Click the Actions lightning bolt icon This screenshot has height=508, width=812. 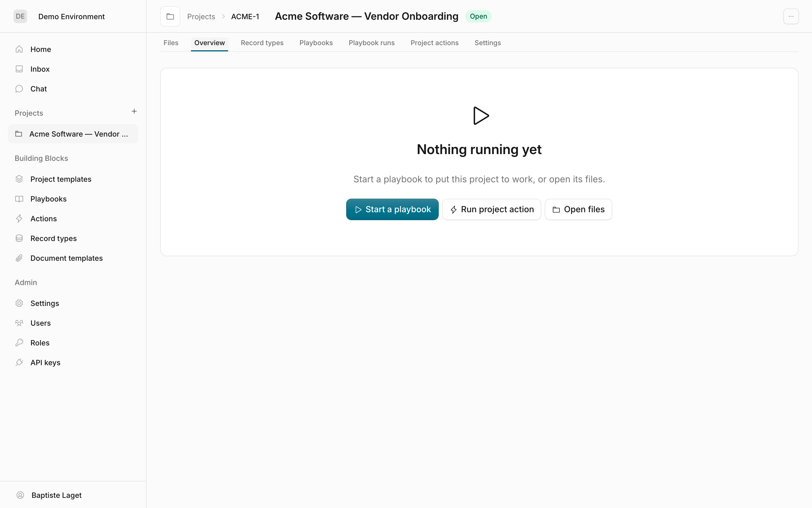[19, 218]
